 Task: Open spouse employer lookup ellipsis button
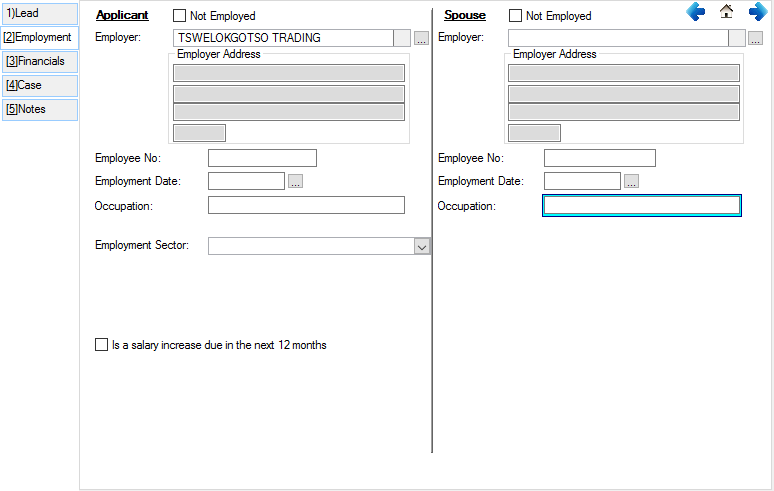click(x=755, y=38)
